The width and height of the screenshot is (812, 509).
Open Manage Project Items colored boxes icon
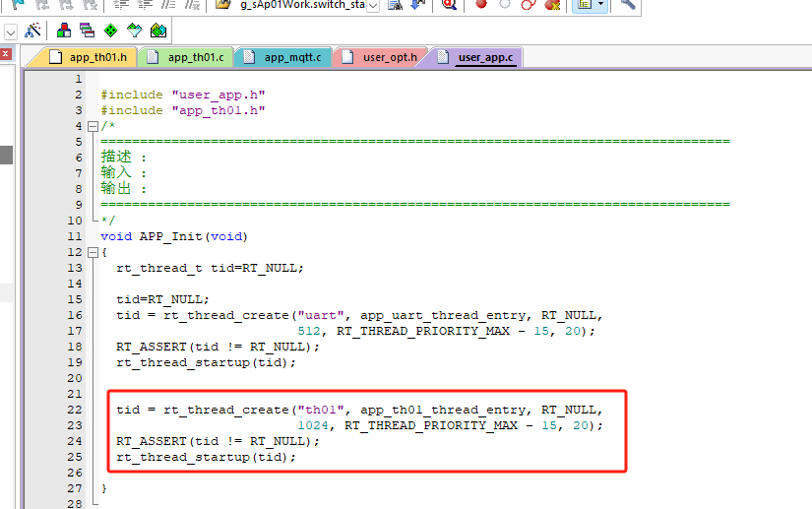pos(64,31)
